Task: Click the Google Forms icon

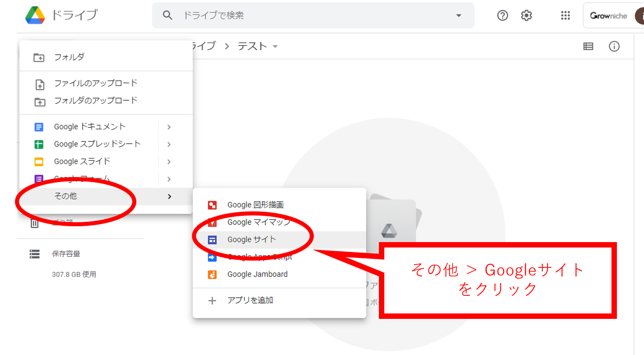Action: [39, 179]
